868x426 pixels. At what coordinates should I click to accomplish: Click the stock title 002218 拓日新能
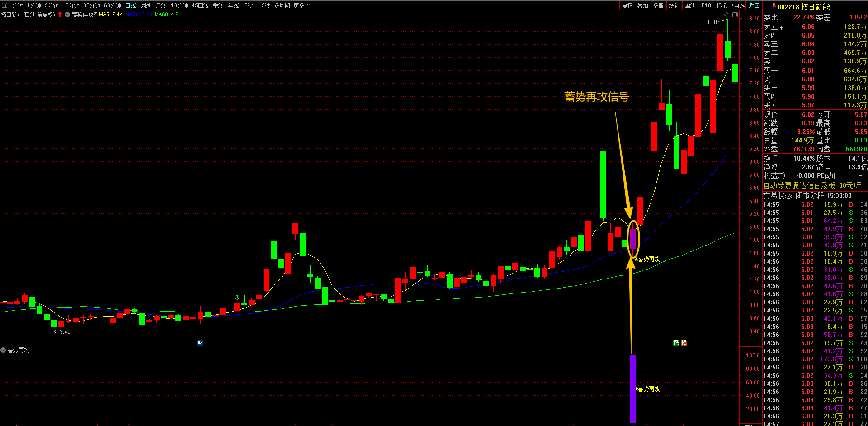[x=804, y=7]
